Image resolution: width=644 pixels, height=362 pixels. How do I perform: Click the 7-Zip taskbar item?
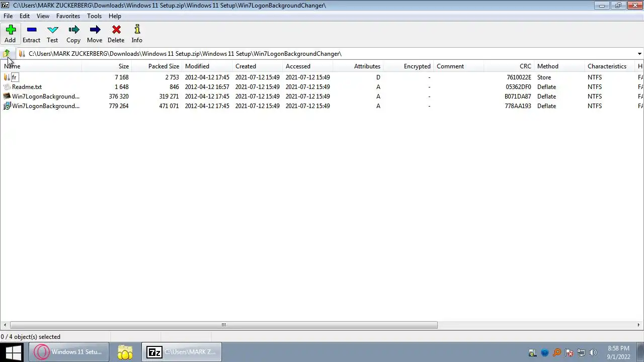(x=182, y=352)
